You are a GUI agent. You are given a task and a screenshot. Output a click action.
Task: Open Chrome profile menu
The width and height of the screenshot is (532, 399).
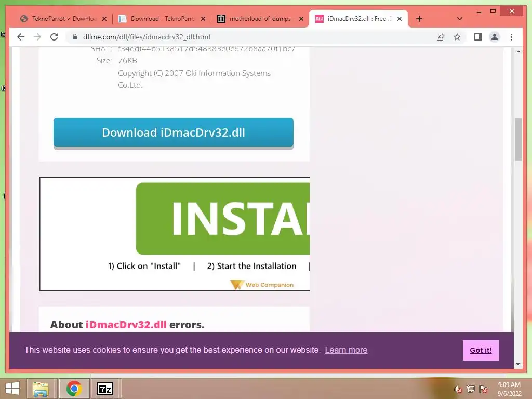[x=495, y=37]
